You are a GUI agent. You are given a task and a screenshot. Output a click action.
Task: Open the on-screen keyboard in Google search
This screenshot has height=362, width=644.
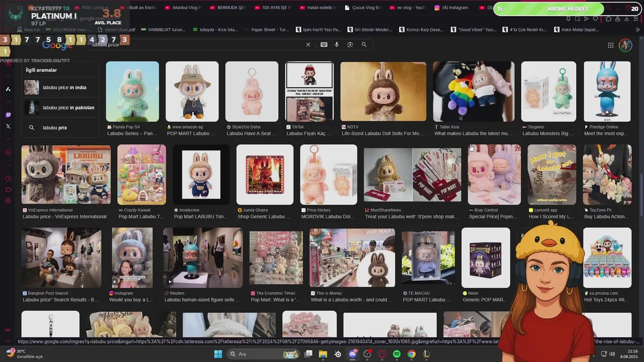pos(324,45)
